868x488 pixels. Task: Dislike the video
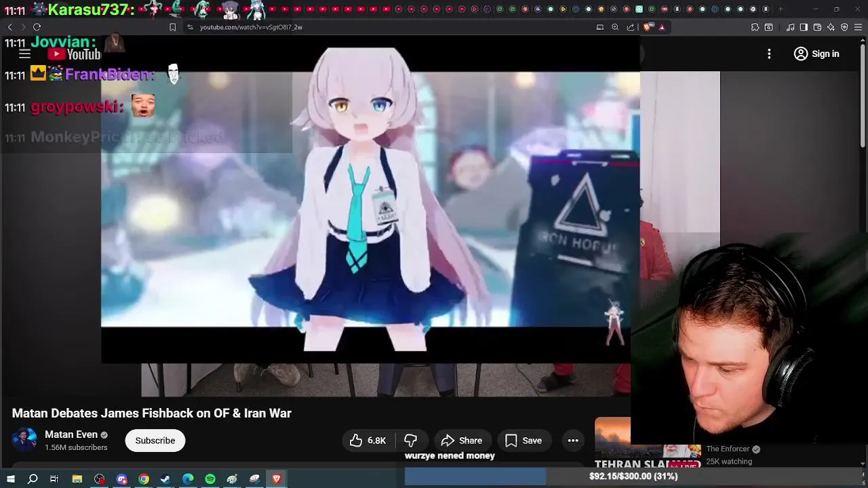410,441
